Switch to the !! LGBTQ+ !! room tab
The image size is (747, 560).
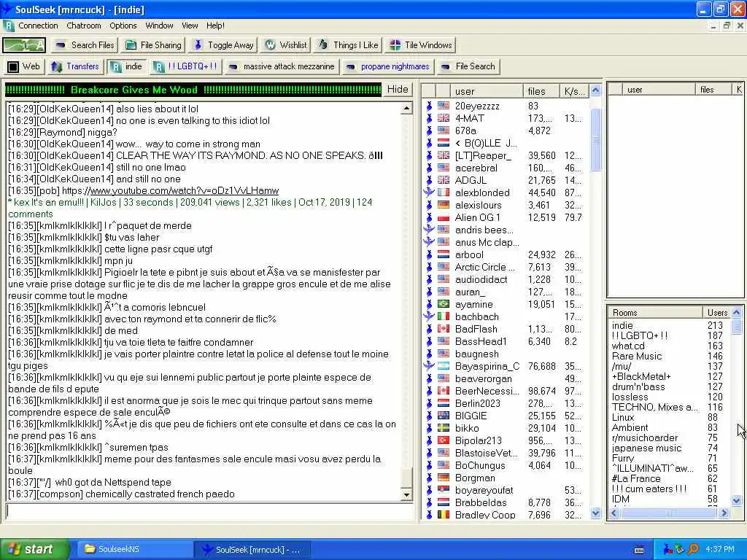(185, 66)
